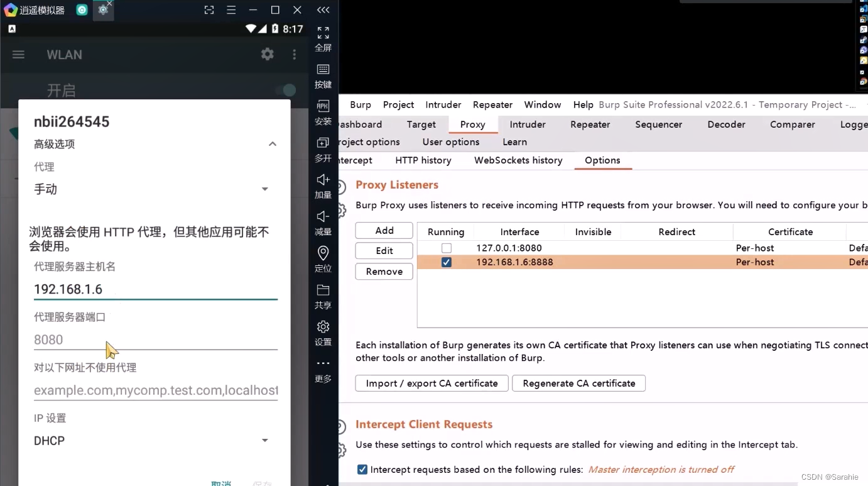The width and height of the screenshot is (868, 486).
Task: Click Import / export CA certificate
Action: click(x=431, y=384)
